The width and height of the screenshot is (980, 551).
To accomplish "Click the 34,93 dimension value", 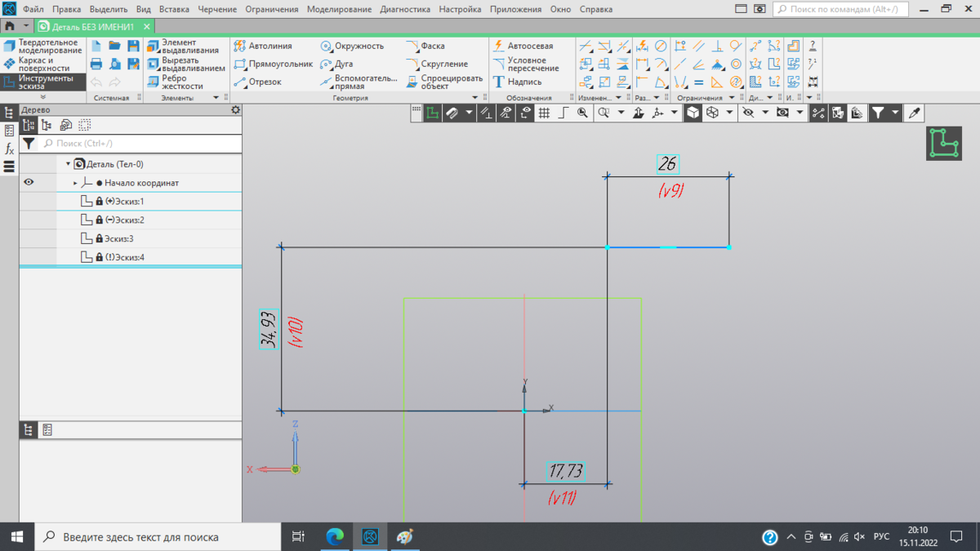I will pyautogui.click(x=269, y=329).
